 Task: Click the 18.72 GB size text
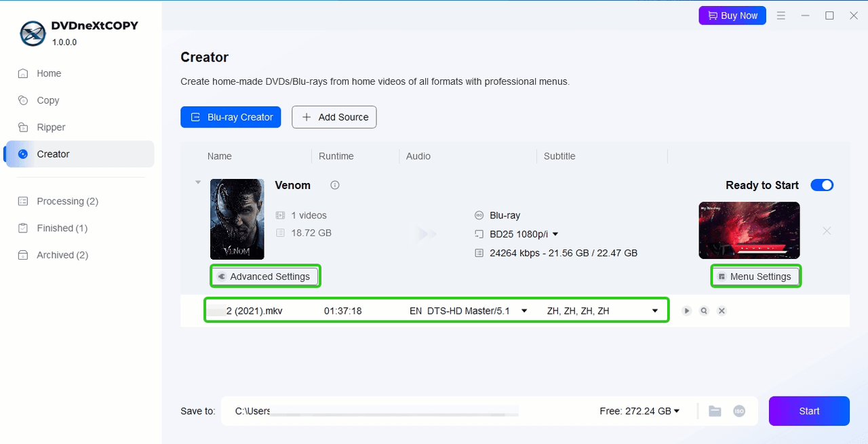[x=311, y=233]
